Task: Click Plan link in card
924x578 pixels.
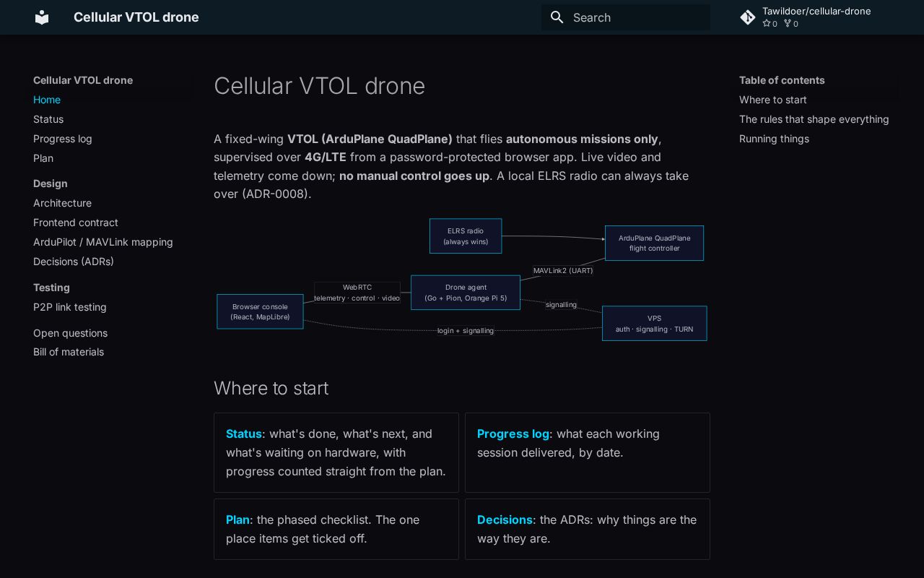Action: point(237,519)
